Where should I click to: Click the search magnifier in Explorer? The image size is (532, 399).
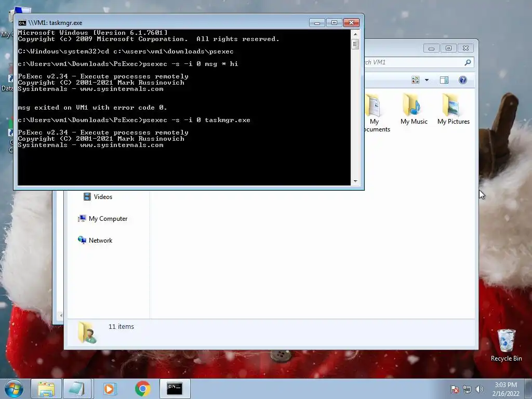(x=468, y=62)
